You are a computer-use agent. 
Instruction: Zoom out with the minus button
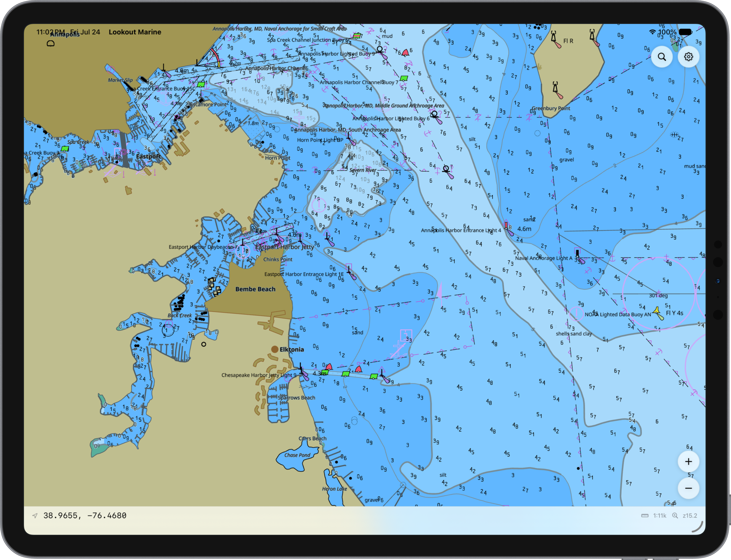(x=688, y=488)
